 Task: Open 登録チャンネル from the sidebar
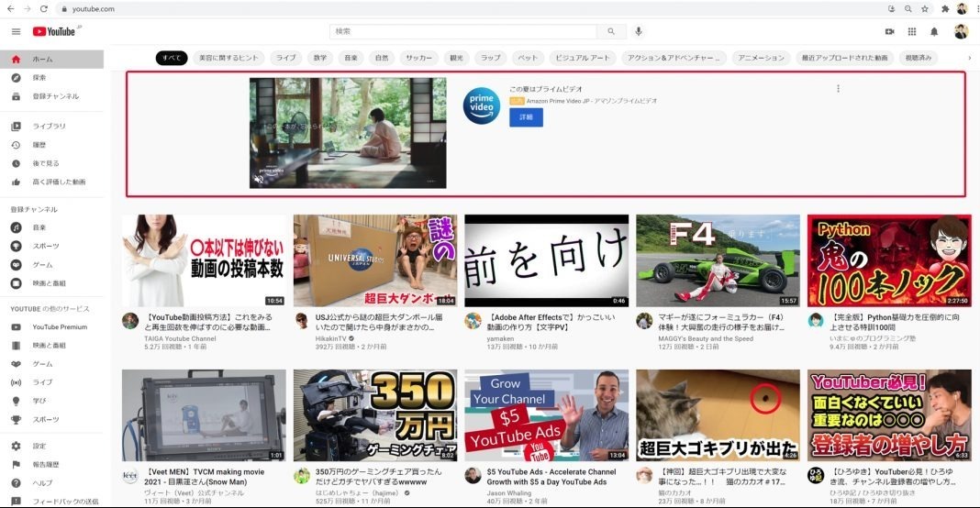(x=52, y=96)
